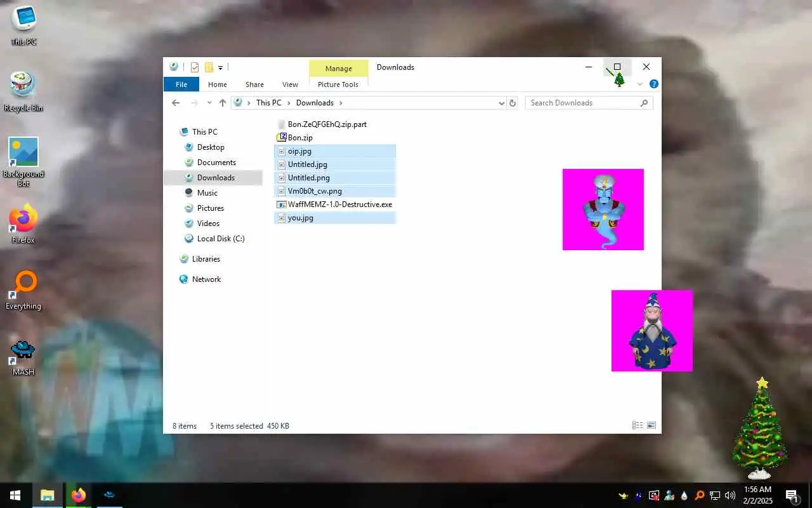The image size is (812, 508).
Task: Switch to the Home ribbon tab
Action: tap(218, 84)
